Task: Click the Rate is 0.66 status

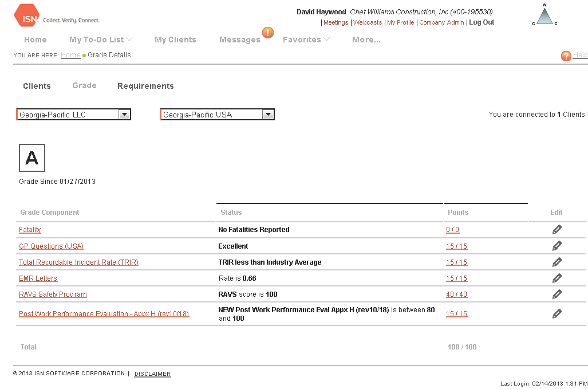Action: 238,278
